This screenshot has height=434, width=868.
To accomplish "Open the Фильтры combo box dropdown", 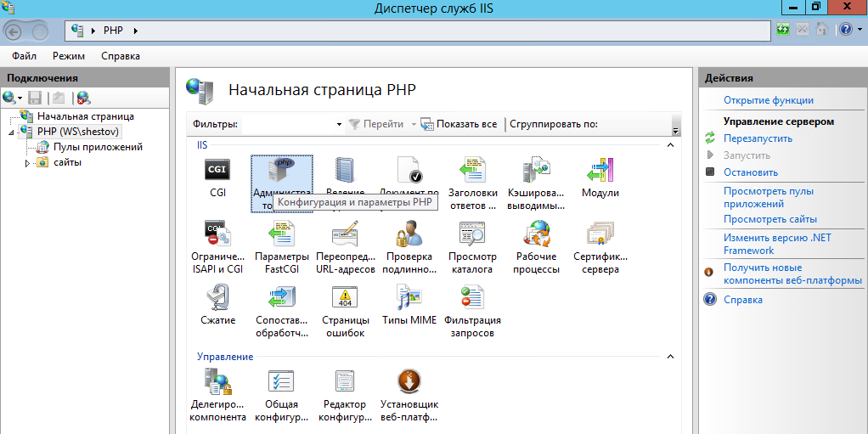I will pyautogui.click(x=340, y=125).
